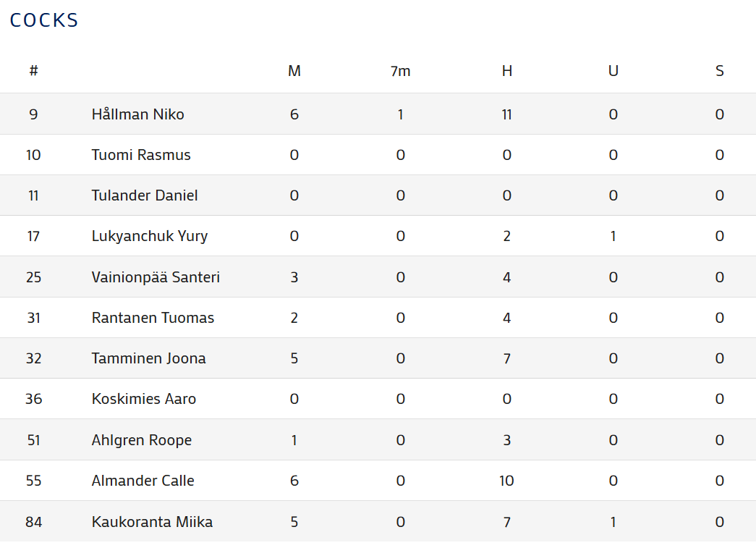This screenshot has width=756, height=548.
Task: Click the H column header
Action: coord(506,71)
